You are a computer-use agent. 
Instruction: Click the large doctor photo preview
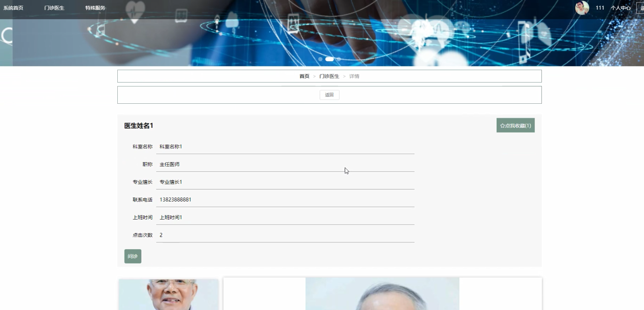[x=382, y=294]
